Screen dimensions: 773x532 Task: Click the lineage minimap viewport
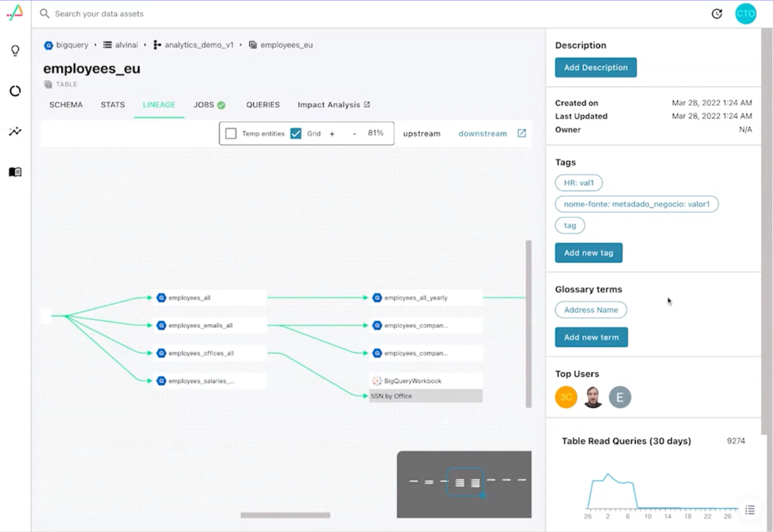[x=465, y=481]
